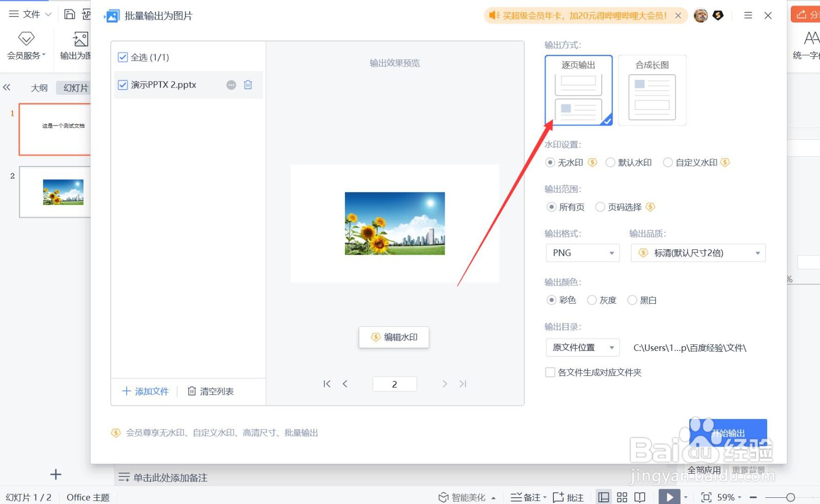Open 会员服务 diamond icon

tap(26, 39)
